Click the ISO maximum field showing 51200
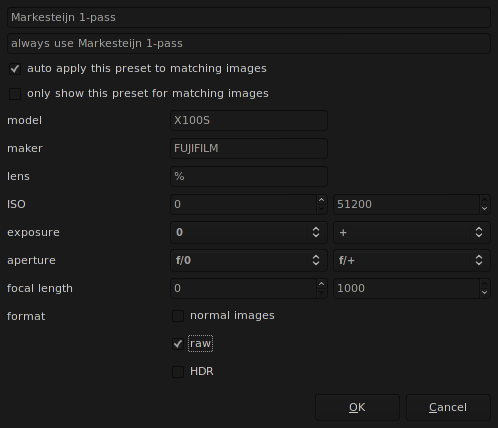Viewport: 498px width, 428px height. [406, 204]
